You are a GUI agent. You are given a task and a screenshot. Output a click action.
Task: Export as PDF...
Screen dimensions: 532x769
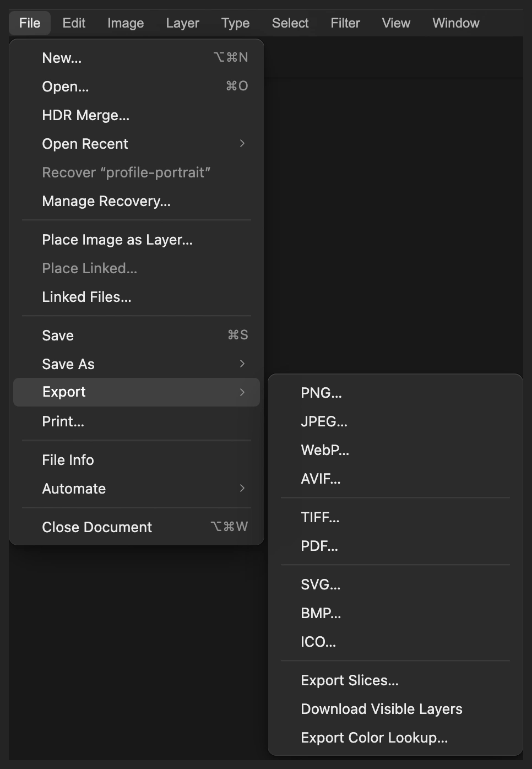(395, 546)
